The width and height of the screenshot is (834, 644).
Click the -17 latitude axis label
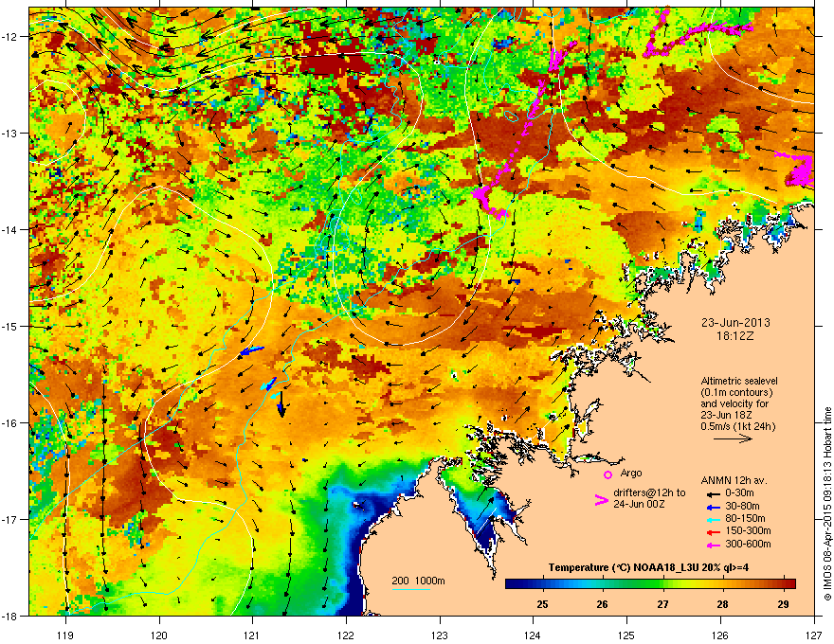(10, 519)
